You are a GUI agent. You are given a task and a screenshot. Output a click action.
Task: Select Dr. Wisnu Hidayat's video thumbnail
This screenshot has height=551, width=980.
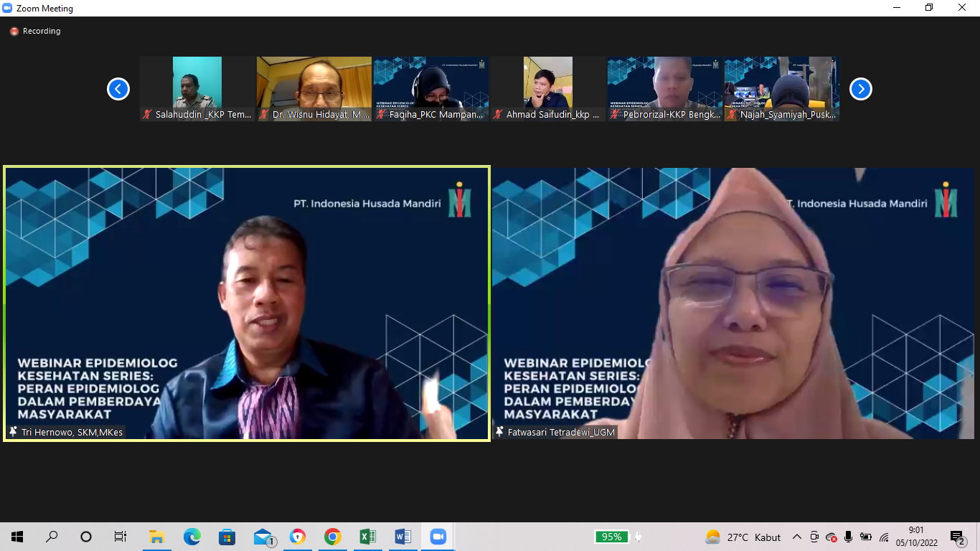(314, 89)
